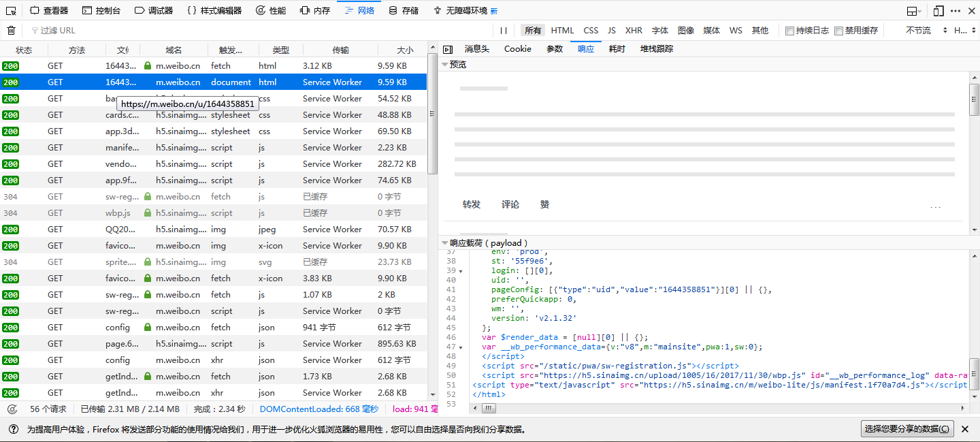This screenshot has height=442, width=980.
Task: Click lock icon on the config fetch row
Action: (148, 327)
